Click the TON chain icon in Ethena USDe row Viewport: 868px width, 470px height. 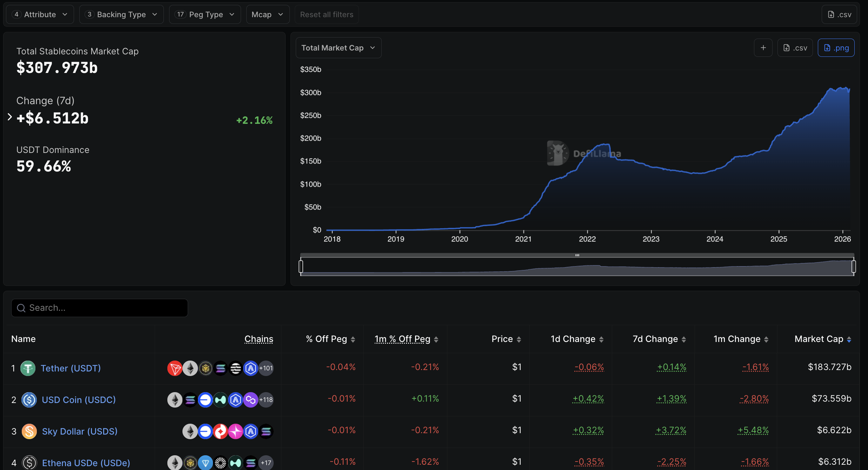[x=206, y=463]
